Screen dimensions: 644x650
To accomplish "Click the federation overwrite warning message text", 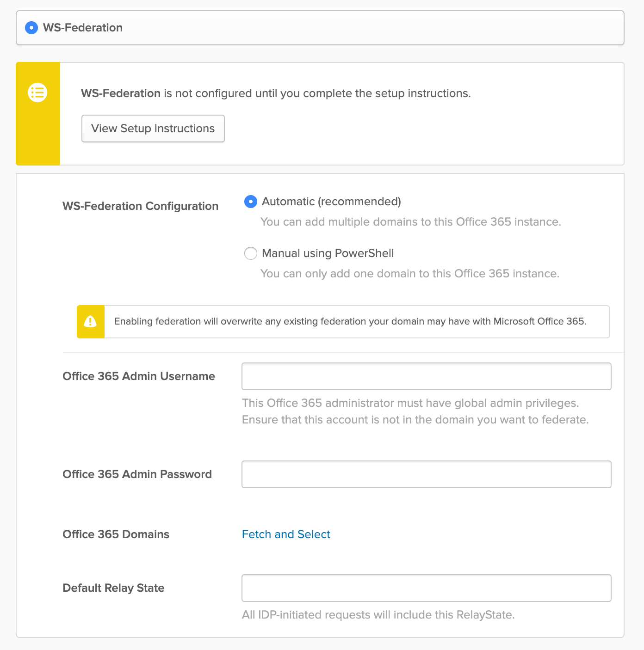I will click(350, 321).
